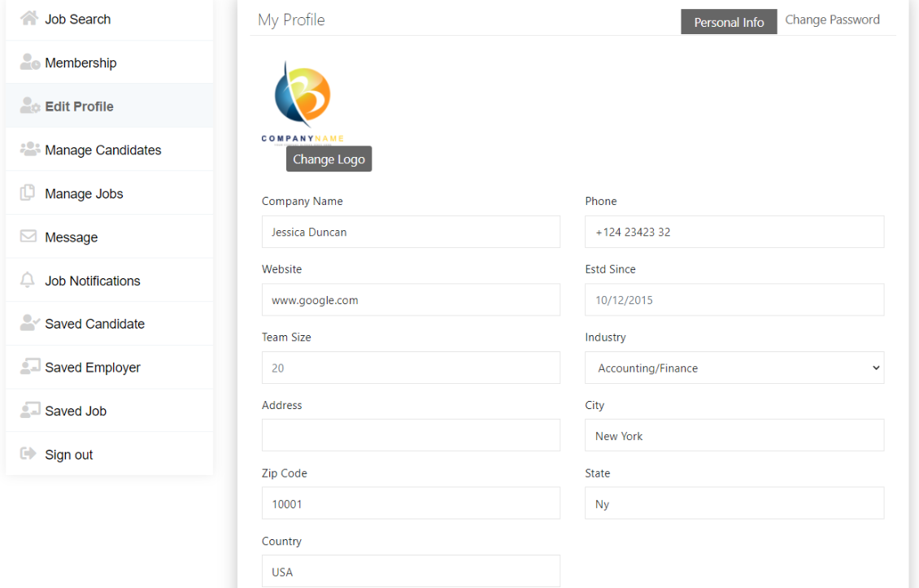
Task: Click the Manage Jobs documents icon
Action: (28, 192)
